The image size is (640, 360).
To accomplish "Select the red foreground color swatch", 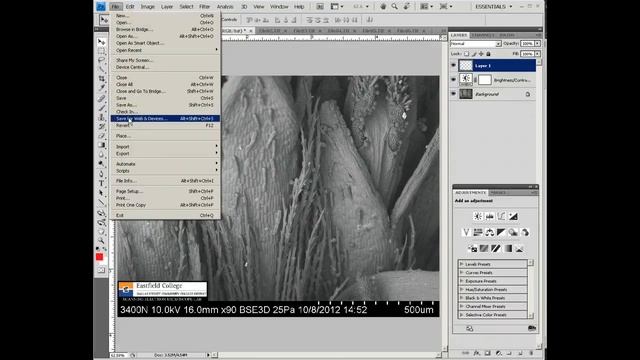I will point(100,256).
